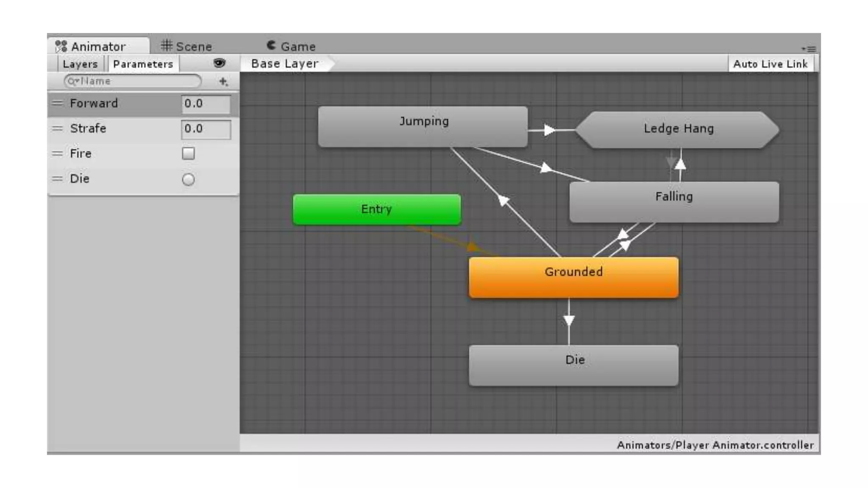Image resolution: width=868 pixels, height=488 pixels.
Task: Open the Game tab
Action: click(291, 46)
